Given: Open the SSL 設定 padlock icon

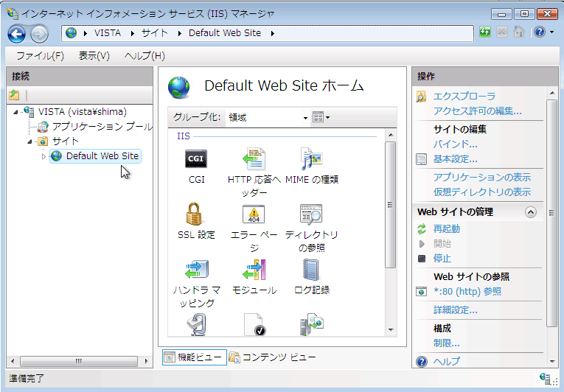Looking at the screenshot, I should point(196,214).
